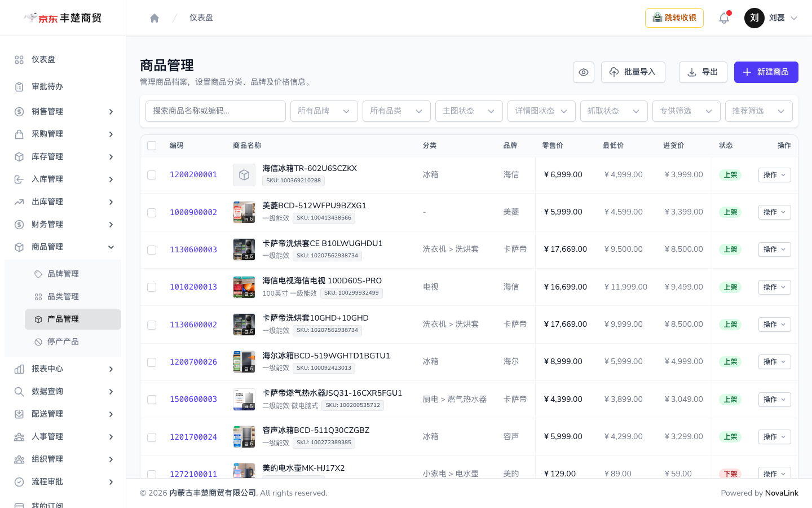Click 仪表盘 breadcrumb text

(201, 18)
